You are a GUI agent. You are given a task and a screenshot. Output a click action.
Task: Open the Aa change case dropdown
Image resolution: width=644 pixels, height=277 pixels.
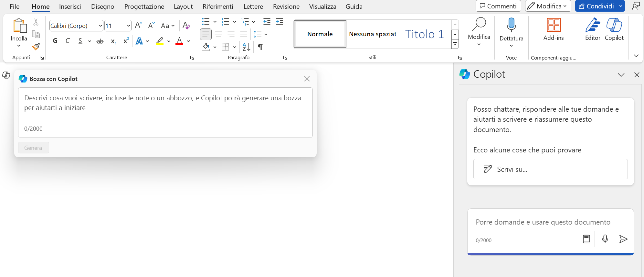[x=168, y=26]
